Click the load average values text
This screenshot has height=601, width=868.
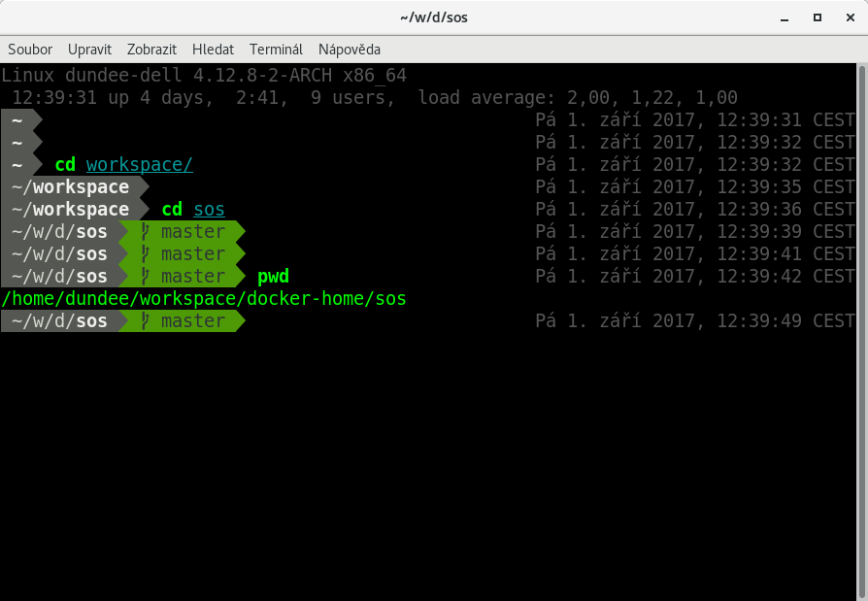coord(652,98)
